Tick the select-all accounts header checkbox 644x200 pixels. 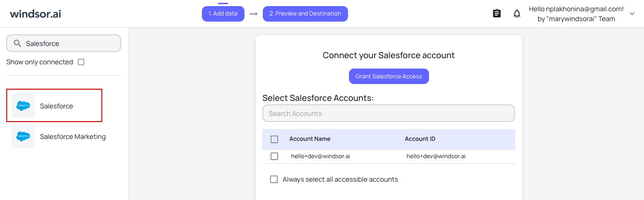pyautogui.click(x=274, y=139)
